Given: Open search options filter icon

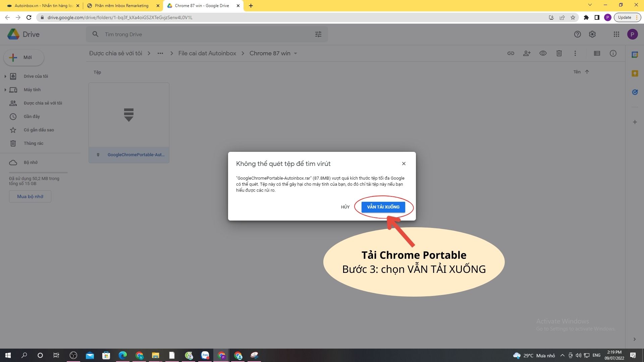Looking at the screenshot, I should (x=318, y=34).
